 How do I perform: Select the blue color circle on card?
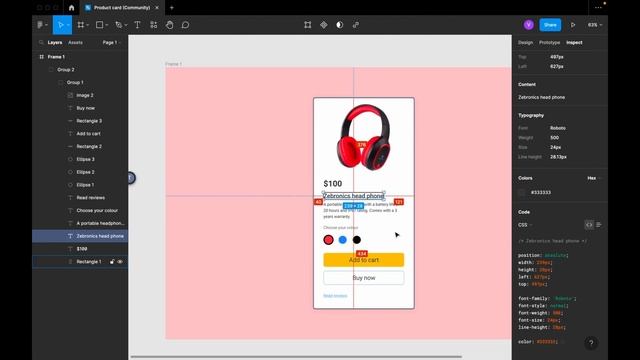coord(343,240)
